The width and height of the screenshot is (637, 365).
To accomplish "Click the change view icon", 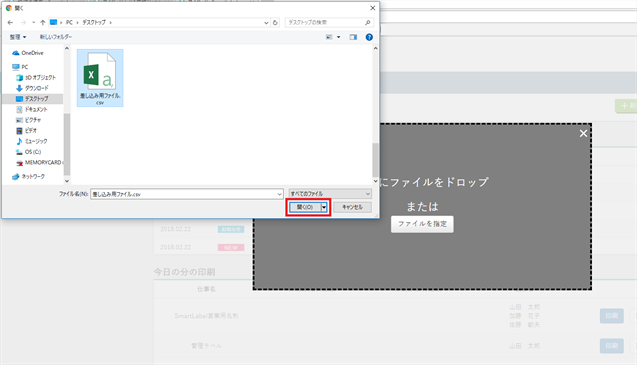I will point(329,37).
